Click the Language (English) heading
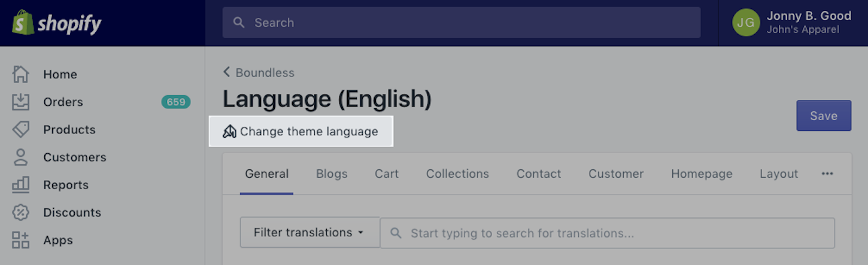868x265 pixels. pos(327,99)
